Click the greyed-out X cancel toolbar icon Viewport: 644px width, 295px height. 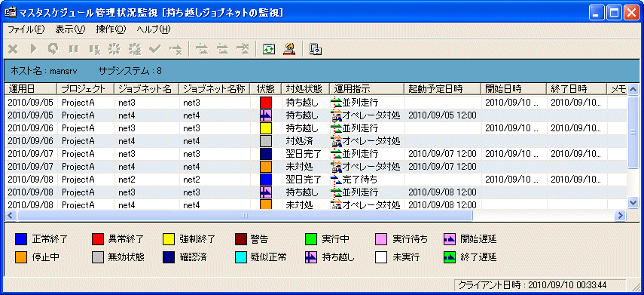pyautogui.click(x=13, y=49)
